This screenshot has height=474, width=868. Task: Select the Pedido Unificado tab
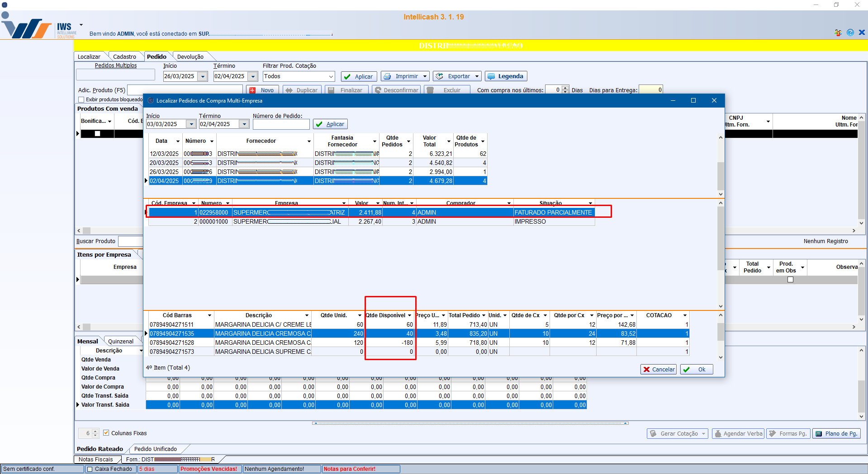click(x=155, y=449)
